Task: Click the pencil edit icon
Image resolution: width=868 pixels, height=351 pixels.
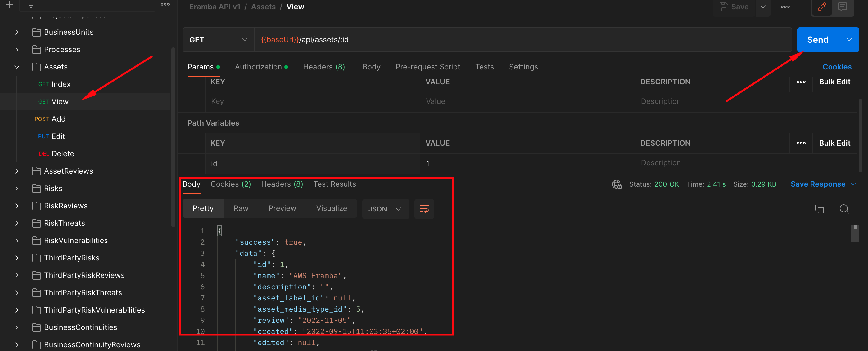Action: pos(822,7)
